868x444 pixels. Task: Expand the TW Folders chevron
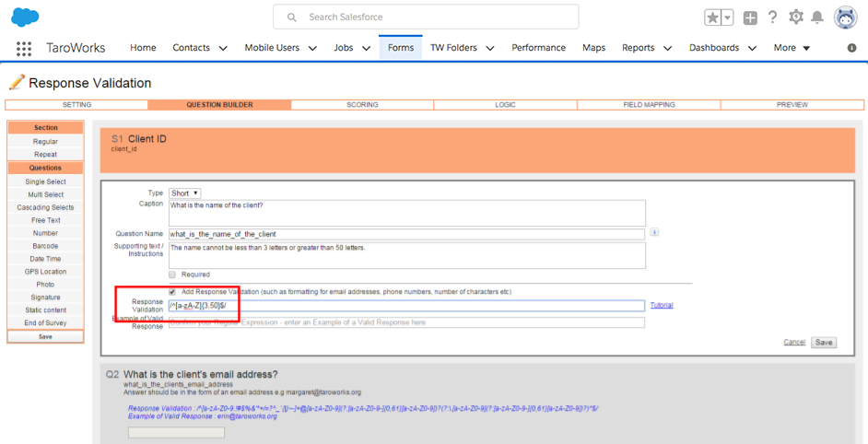(x=490, y=48)
